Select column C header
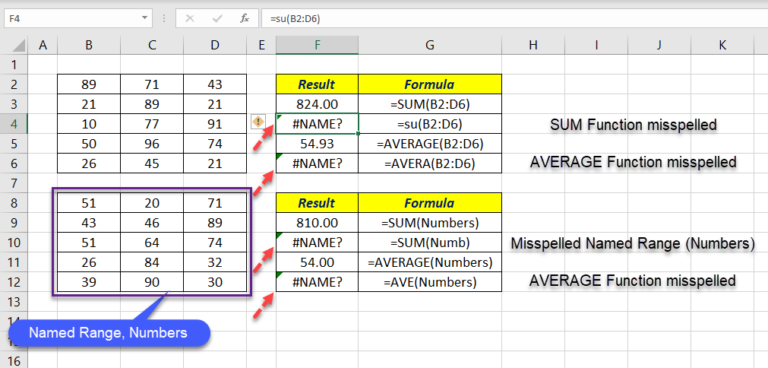 pos(152,45)
